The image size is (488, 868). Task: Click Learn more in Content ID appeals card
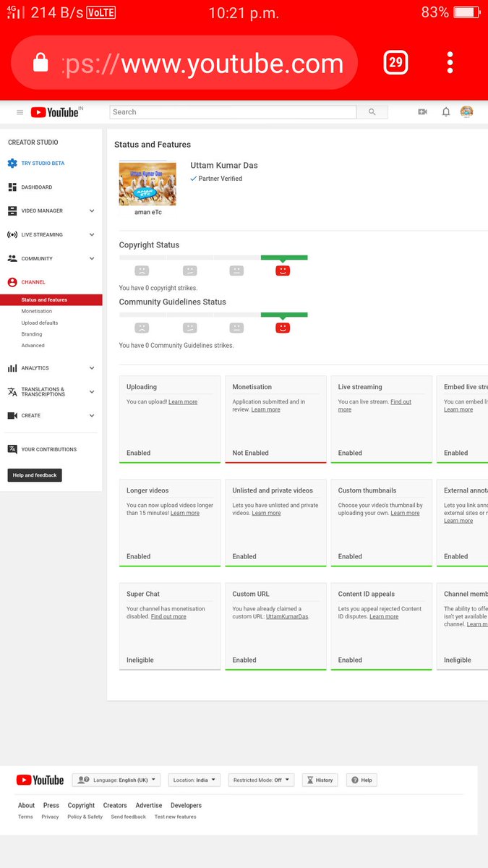(384, 616)
